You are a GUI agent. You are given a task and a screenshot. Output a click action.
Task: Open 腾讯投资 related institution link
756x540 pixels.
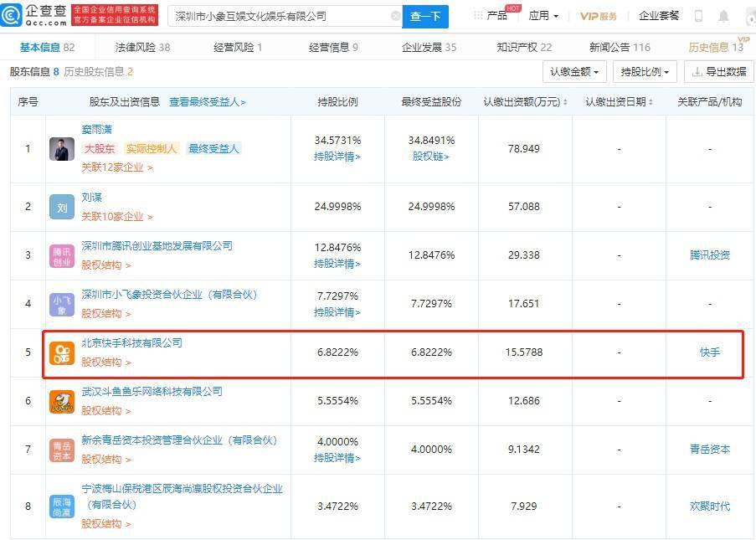click(x=710, y=255)
